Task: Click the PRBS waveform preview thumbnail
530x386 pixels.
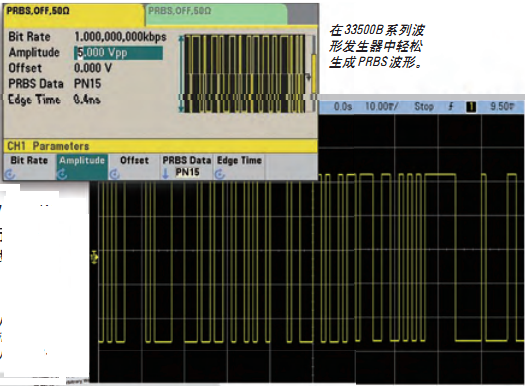Action: click(x=245, y=74)
